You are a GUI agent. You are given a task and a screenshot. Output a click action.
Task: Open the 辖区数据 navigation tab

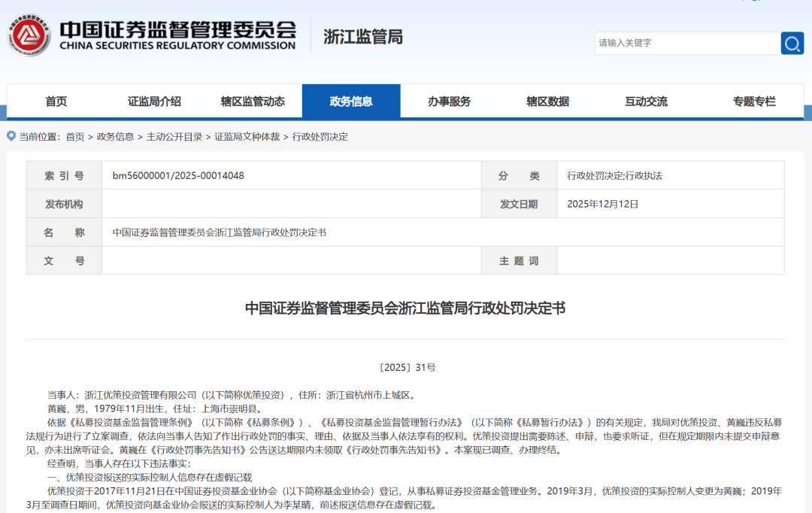(x=547, y=102)
